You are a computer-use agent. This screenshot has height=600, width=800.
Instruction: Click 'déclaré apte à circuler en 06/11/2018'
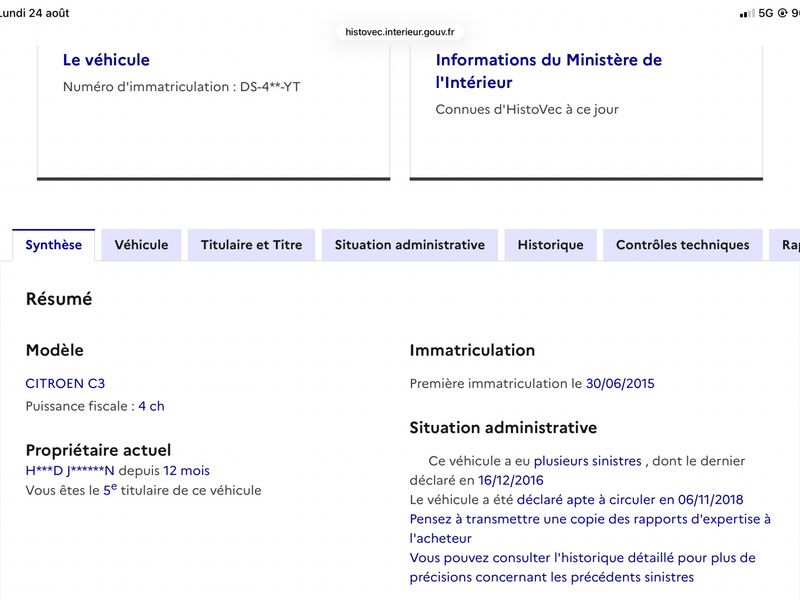click(x=630, y=499)
